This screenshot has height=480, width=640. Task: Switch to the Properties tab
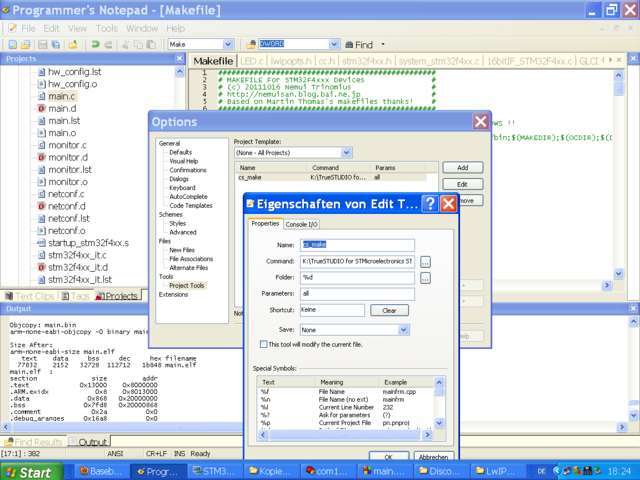(x=265, y=224)
